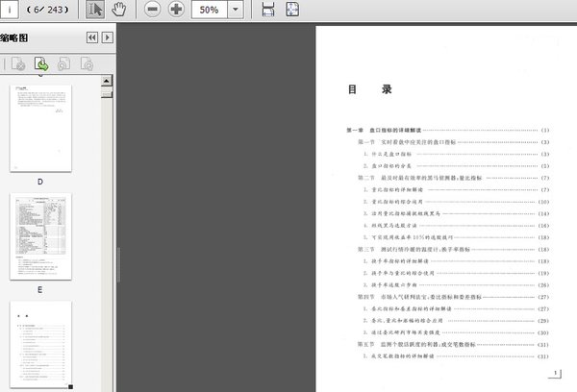Click the insert page green arrow icon
This screenshot has height=392, width=577.
click(x=41, y=64)
